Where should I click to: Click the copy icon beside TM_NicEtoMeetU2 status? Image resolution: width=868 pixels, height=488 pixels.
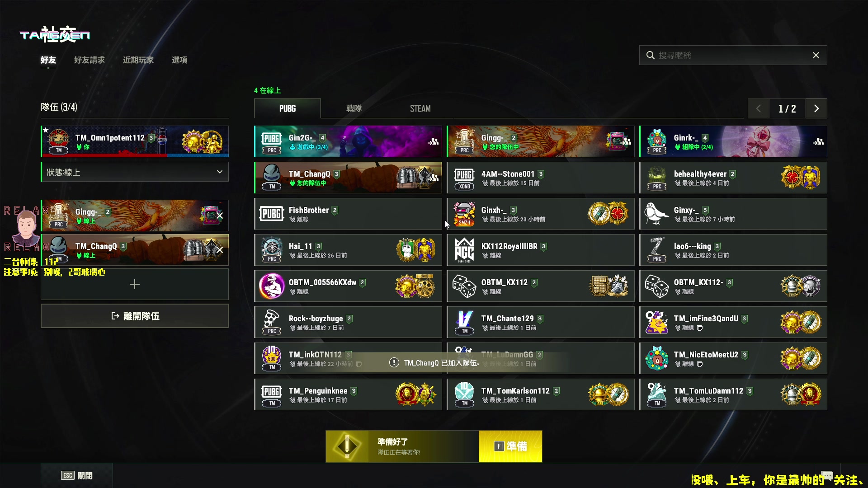coord(700,364)
